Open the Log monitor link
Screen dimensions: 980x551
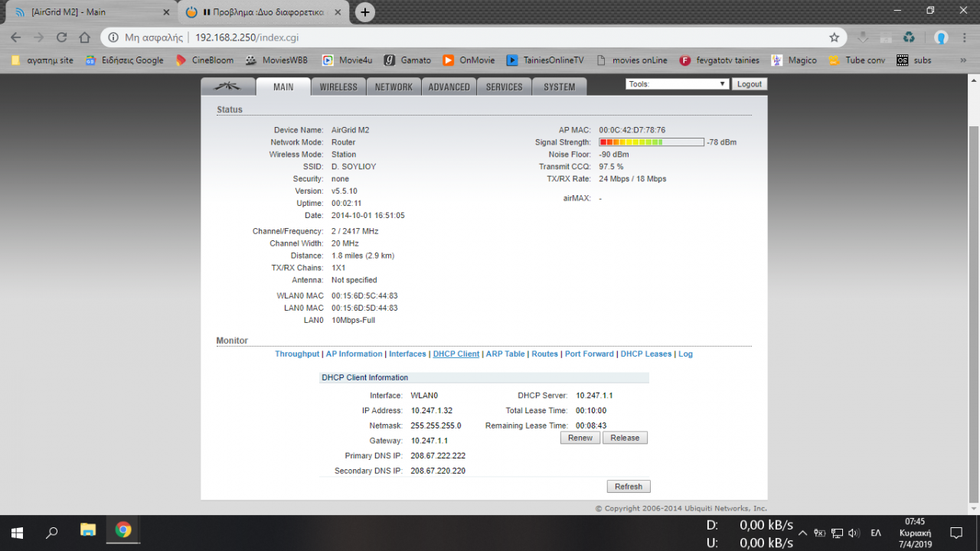pyautogui.click(x=685, y=354)
